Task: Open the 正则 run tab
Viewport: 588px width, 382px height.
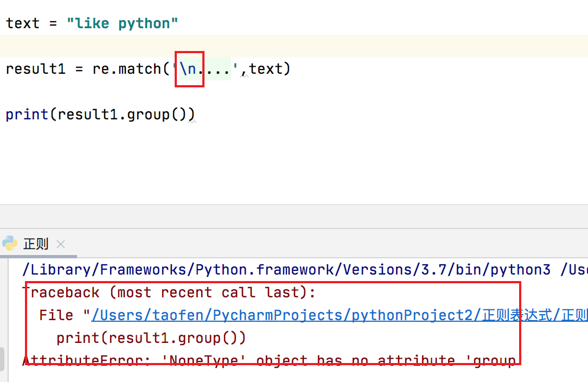Action: 36,244
